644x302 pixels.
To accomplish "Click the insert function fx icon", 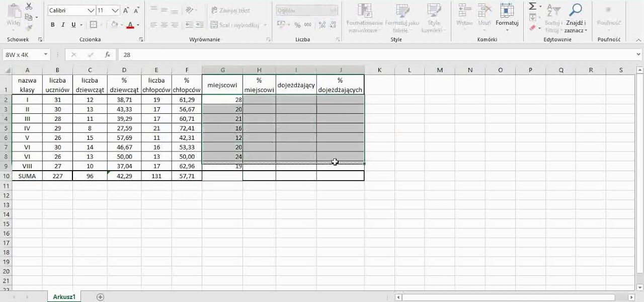I will point(107,55).
